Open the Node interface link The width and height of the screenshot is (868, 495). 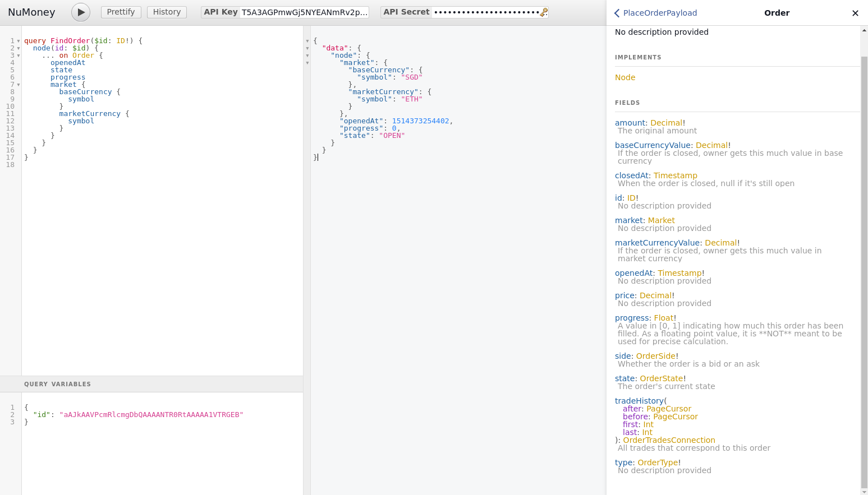click(625, 77)
